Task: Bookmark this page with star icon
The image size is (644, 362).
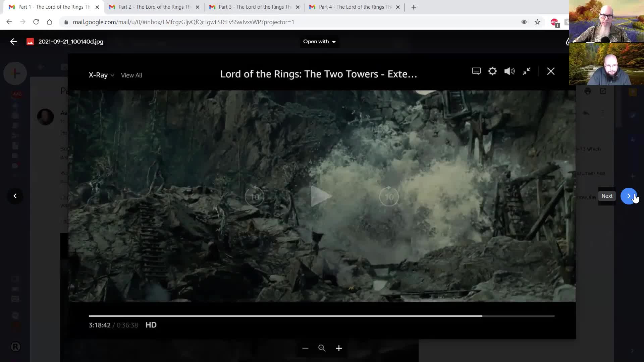Action: coord(537,22)
